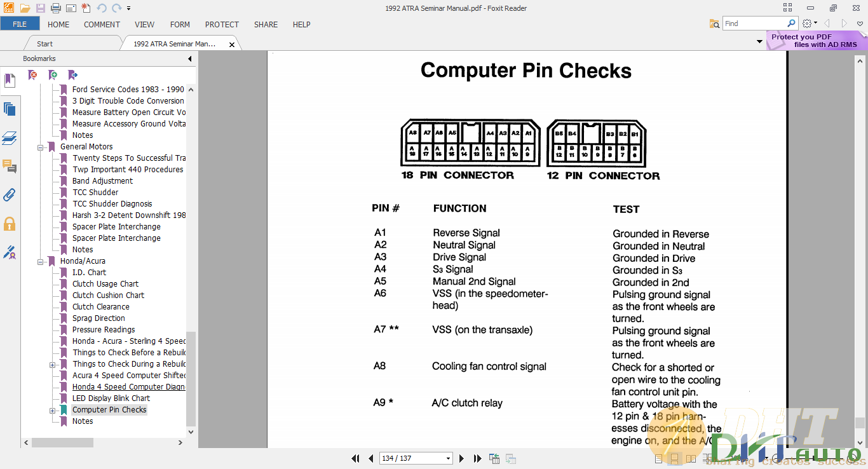The width and height of the screenshot is (868, 469).
Task: Click the Redo arrow icon
Action: point(117,8)
